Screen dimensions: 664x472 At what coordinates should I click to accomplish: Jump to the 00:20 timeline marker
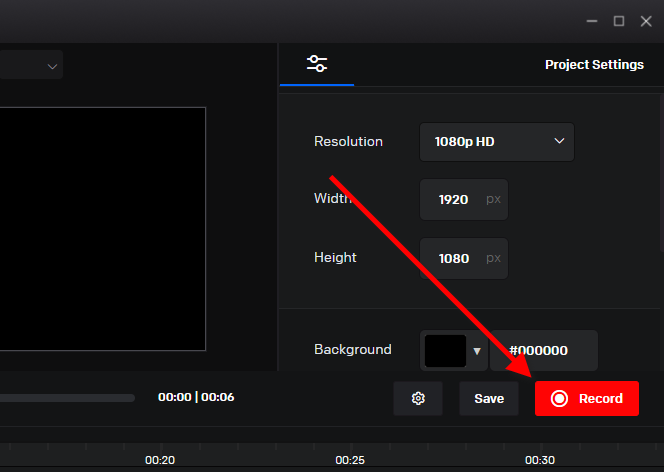[160, 460]
